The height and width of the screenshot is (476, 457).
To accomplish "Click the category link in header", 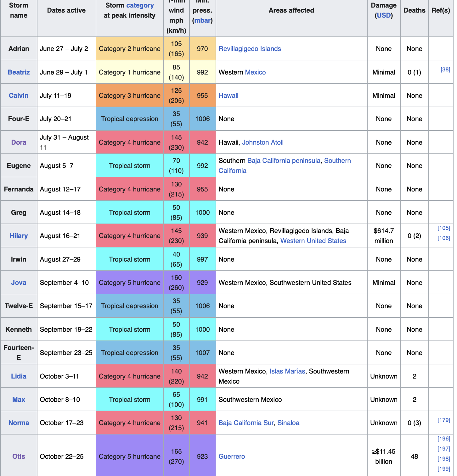I will pyautogui.click(x=140, y=5).
